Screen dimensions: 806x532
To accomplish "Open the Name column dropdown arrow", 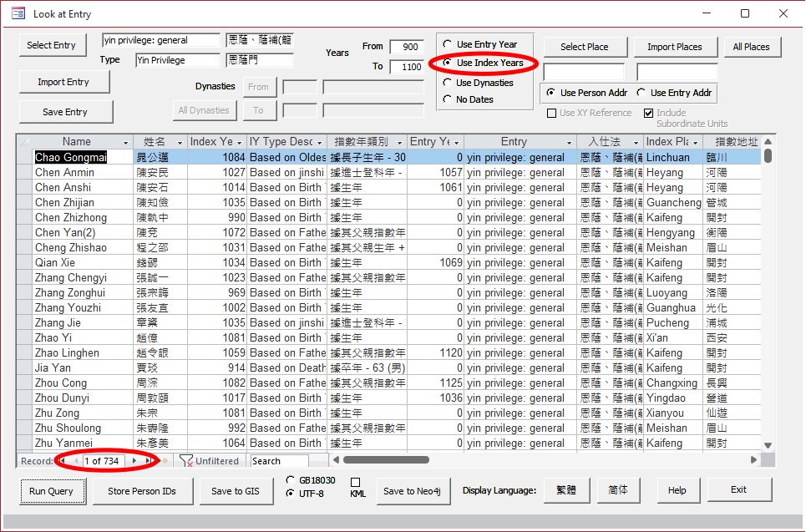I will click(x=126, y=143).
